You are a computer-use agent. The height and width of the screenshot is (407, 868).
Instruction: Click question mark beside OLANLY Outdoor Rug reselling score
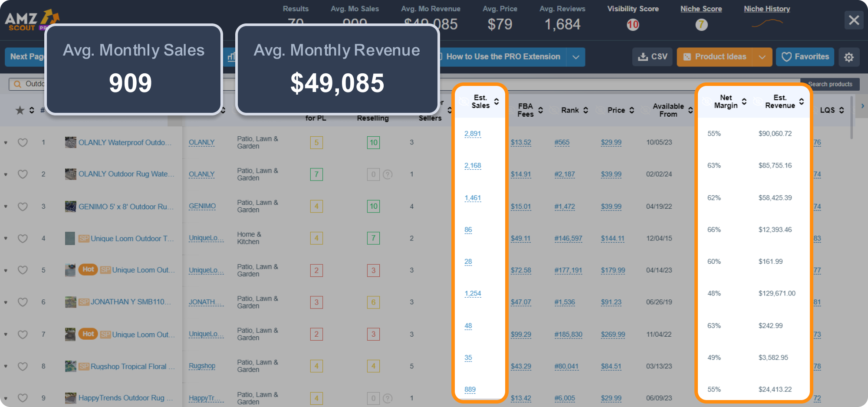click(x=388, y=174)
